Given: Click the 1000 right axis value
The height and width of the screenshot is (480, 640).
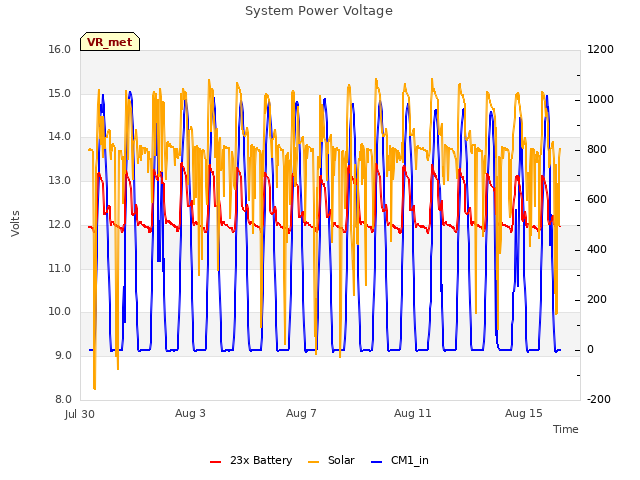Looking at the screenshot, I should 600,100.
